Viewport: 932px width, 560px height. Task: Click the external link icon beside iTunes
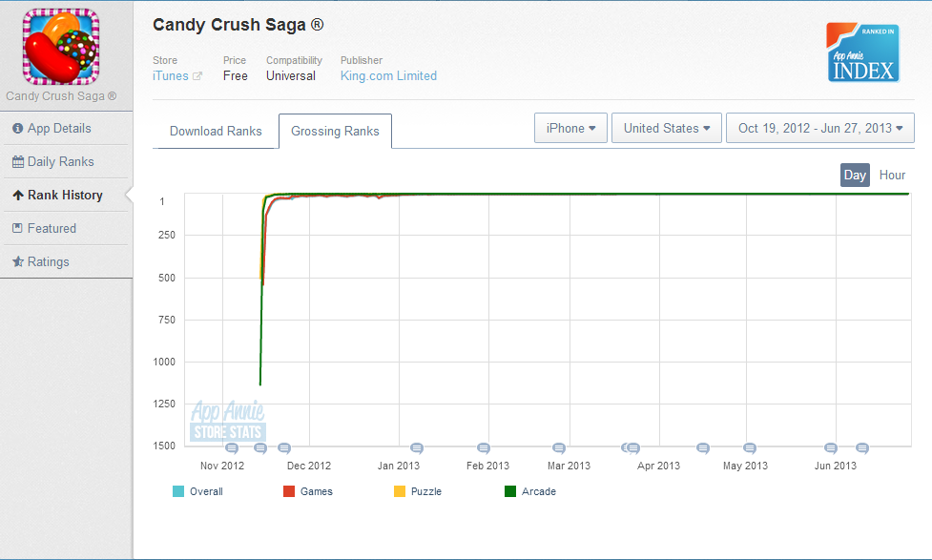197,76
